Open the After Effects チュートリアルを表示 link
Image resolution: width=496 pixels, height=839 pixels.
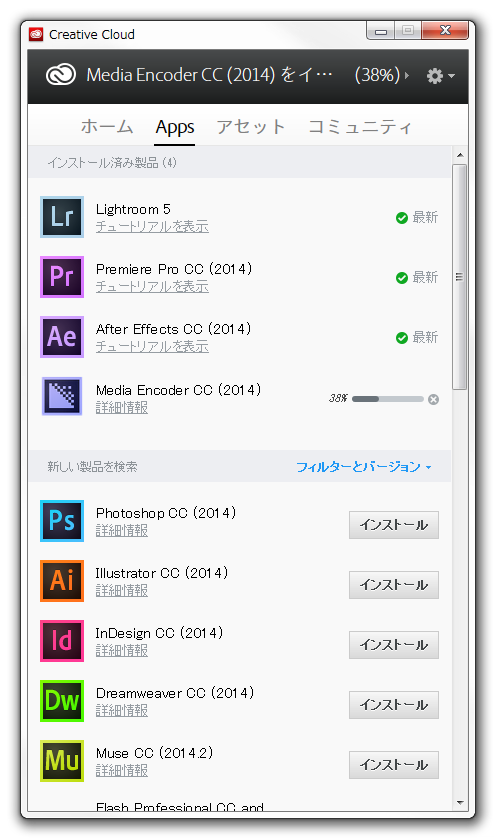[x=152, y=346]
